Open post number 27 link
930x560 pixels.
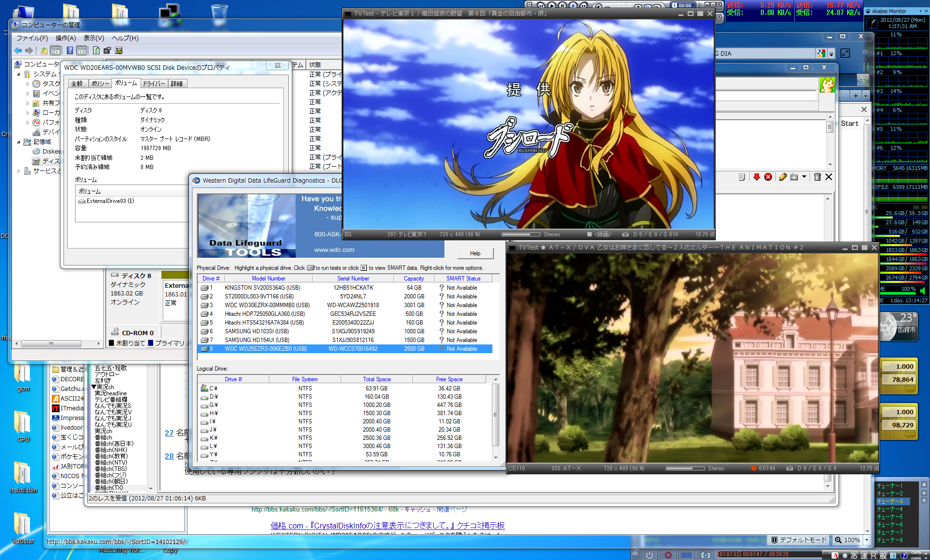pyautogui.click(x=169, y=433)
